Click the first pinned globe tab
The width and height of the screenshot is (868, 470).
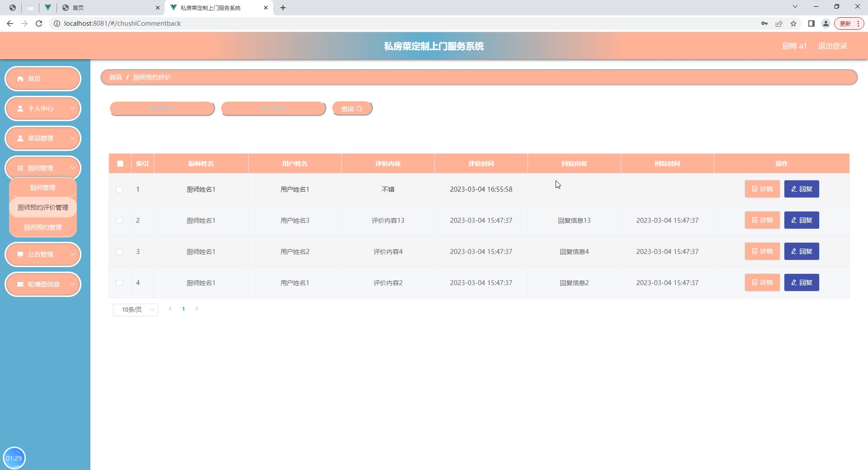13,8
